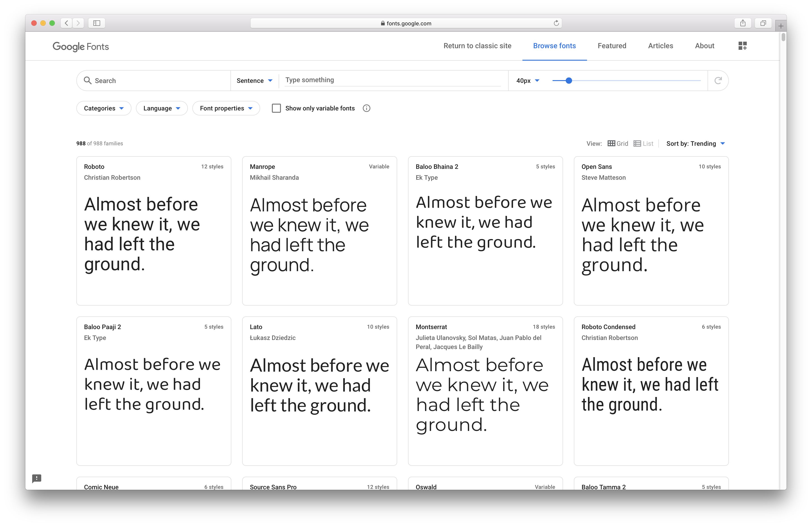Switch to List view
Screen dimensions: 812x526
coord(643,143)
